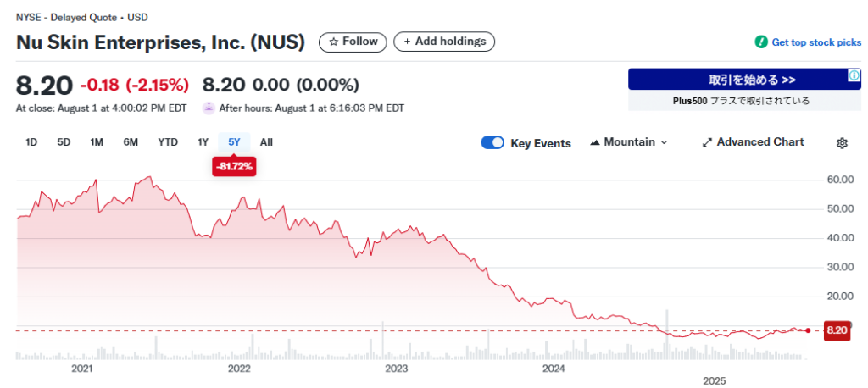868x388 pixels.
Task: Toggle the Key Events switch off
Action: (492, 142)
